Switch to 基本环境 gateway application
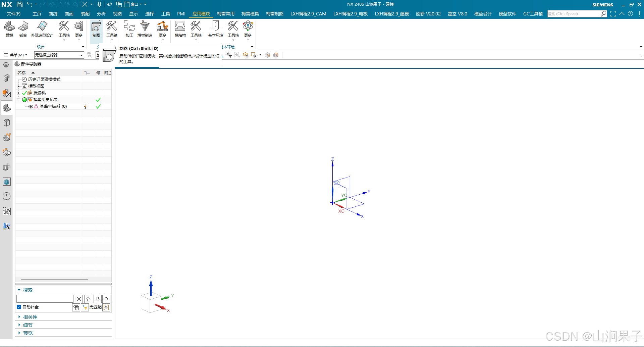Viewport: 644px width, 347px height. click(216, 29)
